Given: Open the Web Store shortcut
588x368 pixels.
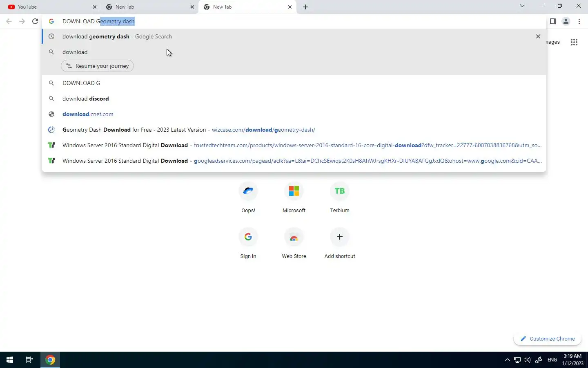Looking at the screenshot, I should [294, 243].
